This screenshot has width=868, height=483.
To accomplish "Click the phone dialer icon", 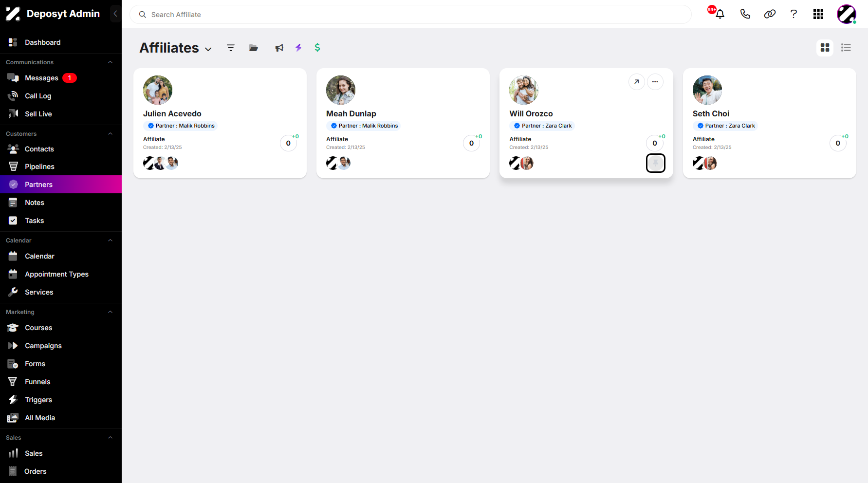I will click(x=745, y=14).
